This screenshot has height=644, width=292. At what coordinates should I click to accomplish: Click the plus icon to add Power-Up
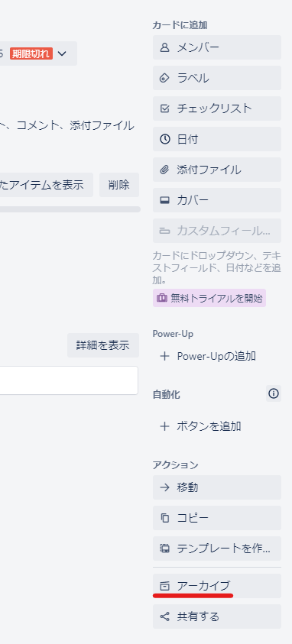coord(164,356)
